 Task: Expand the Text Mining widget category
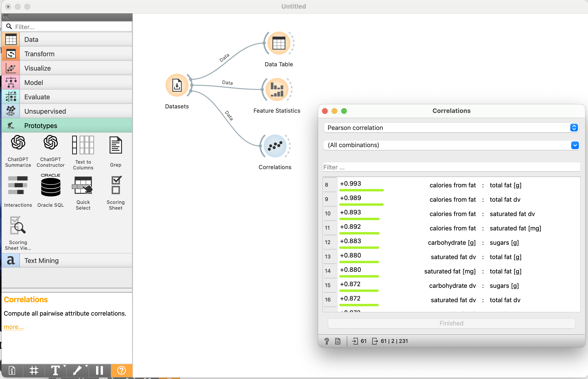coord(67,261)
